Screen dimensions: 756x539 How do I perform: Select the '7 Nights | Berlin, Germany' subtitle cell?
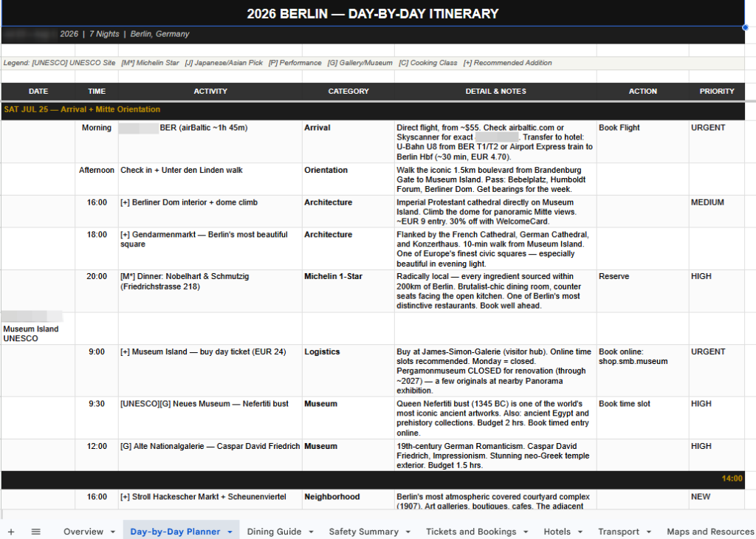373,35
